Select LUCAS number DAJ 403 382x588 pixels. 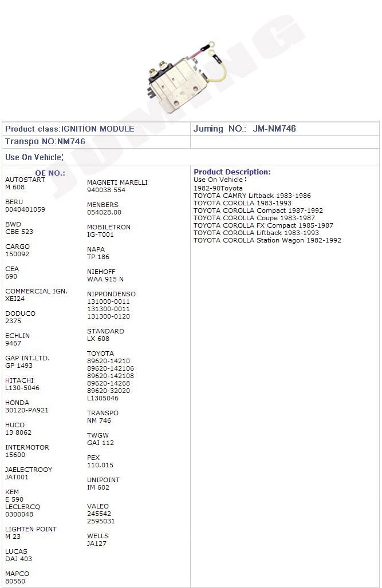pyautogui.click(x=19, y=559)
